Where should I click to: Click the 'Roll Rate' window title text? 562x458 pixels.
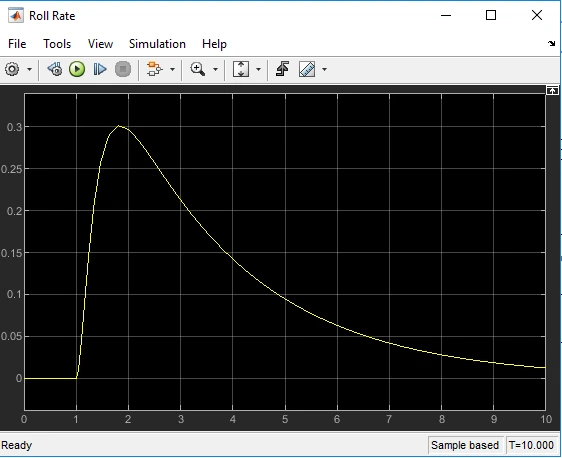(x=52, y=16)
